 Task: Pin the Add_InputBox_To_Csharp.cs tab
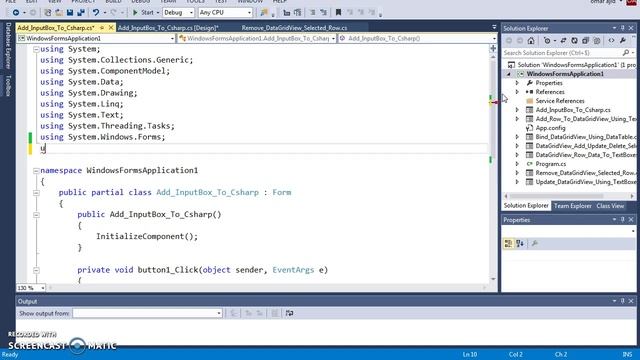tap(102, 28)
